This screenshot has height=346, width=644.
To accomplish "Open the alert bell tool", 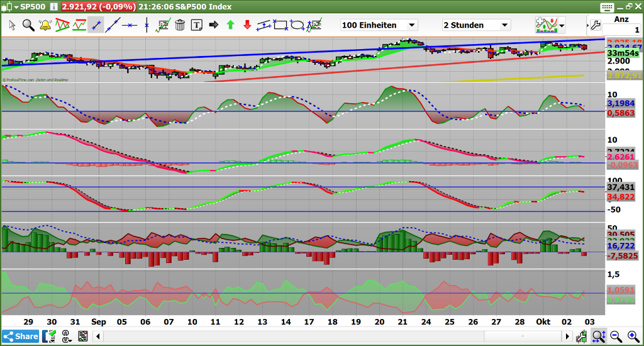I will pyautogui.click(x=45, y=25).
